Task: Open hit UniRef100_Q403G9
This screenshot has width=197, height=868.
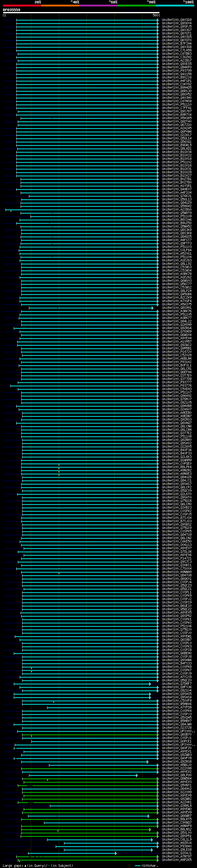Action: 177,20
